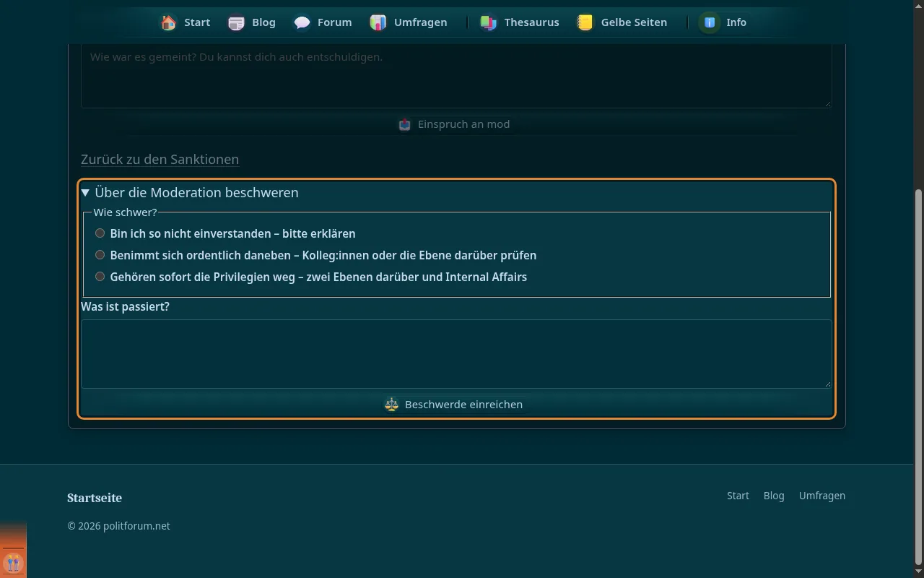Open the Forum menu item

[x=323, y=22]
